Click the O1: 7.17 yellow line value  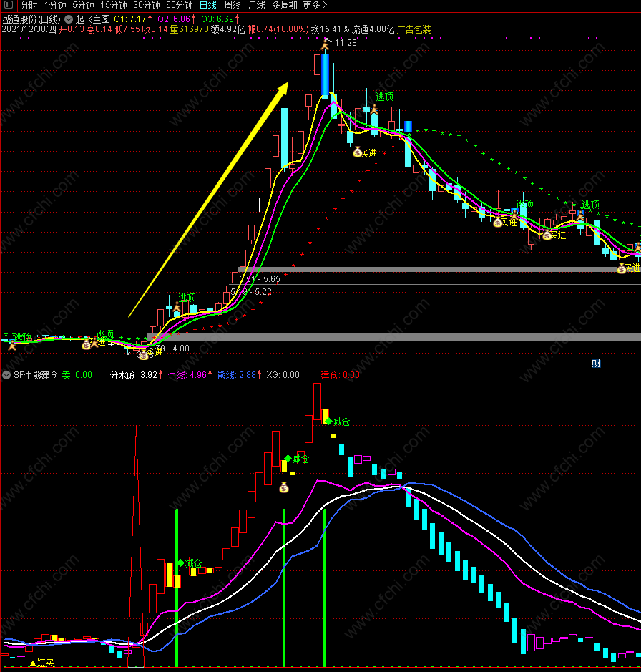point(133,19)
